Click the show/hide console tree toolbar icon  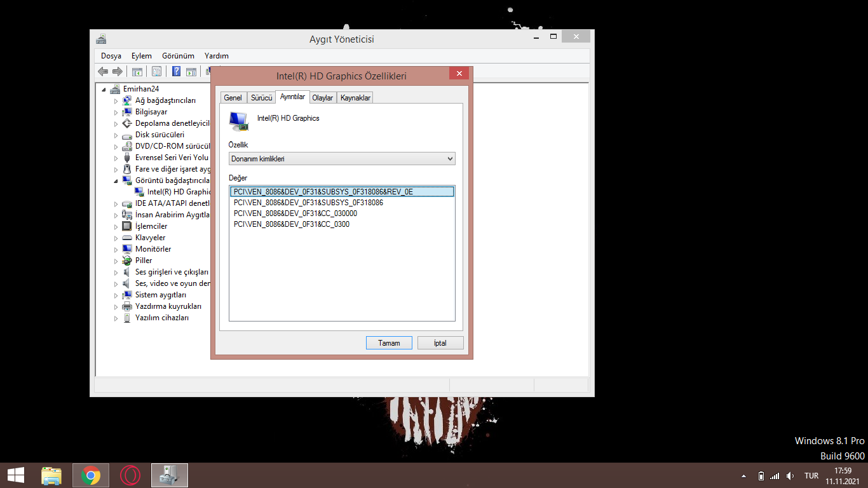click(x=137, y=71)
